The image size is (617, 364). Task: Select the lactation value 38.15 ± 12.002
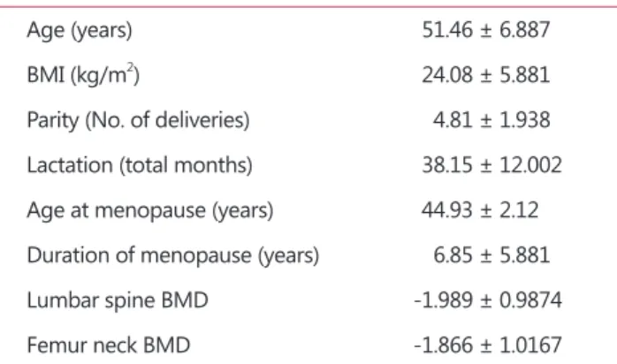click(491, 164)
